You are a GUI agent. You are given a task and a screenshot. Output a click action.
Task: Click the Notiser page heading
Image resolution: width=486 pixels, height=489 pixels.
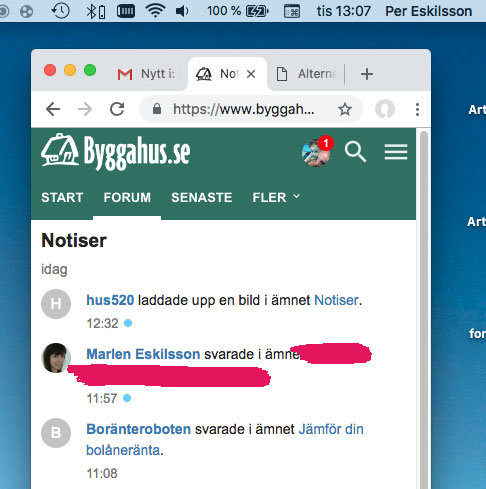pos(74,240)
